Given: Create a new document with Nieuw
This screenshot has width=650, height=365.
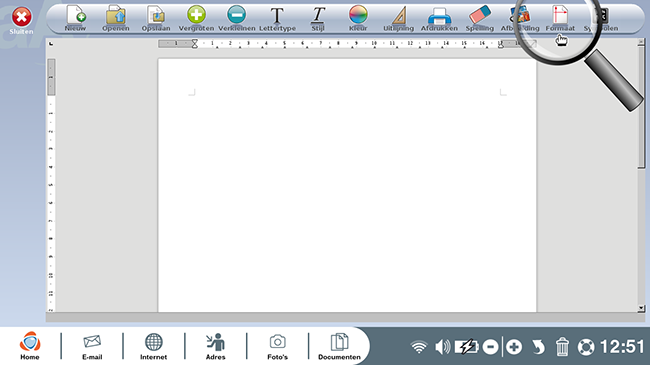Looking at the screenshot, I should click(75, 19).
